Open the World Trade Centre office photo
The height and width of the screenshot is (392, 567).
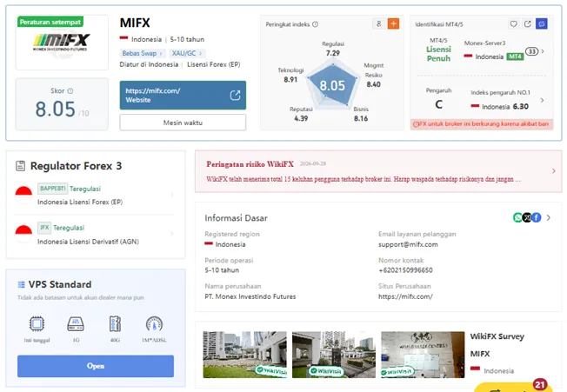tap(423, 355)
